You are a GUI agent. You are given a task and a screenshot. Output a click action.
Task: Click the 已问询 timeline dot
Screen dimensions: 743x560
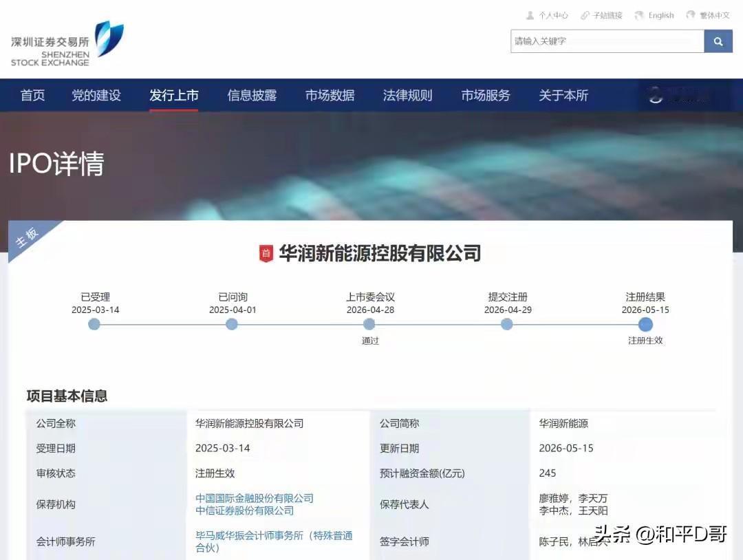click(232, 325)
